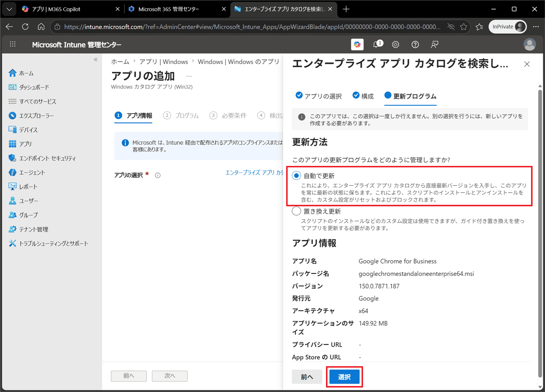
Task: Reload the page with the browser refresh button
Action: [x=25, y=26]
